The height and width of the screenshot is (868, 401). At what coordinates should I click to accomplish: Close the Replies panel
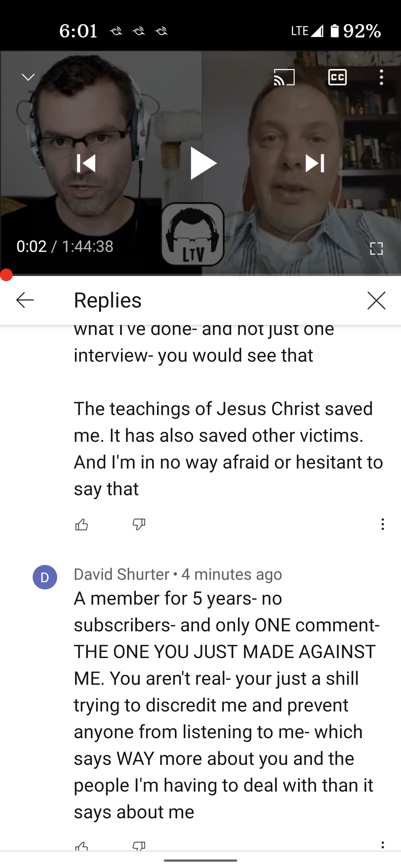(x=376, y=300)
